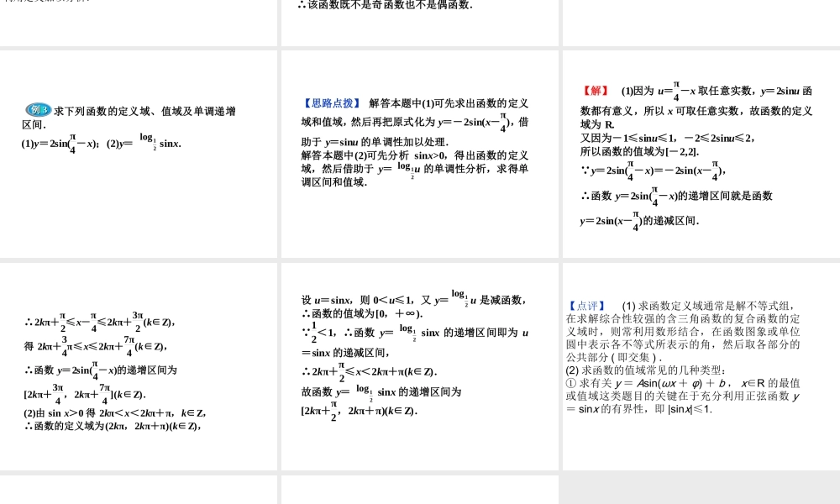Image resolution: width=840 pixels, height=504 pixels.
Task: Open the slide headed 【点评】
Action: (x=701, y=366)
